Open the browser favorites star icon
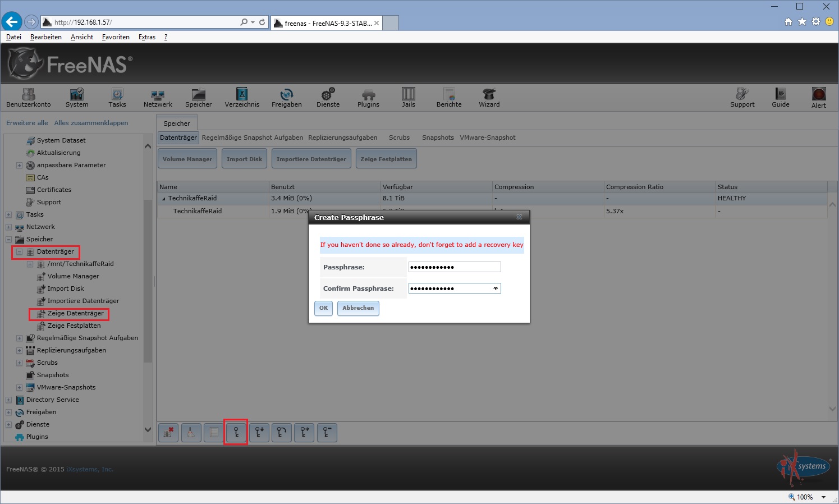839x504 pixels. tap(802, 22)
